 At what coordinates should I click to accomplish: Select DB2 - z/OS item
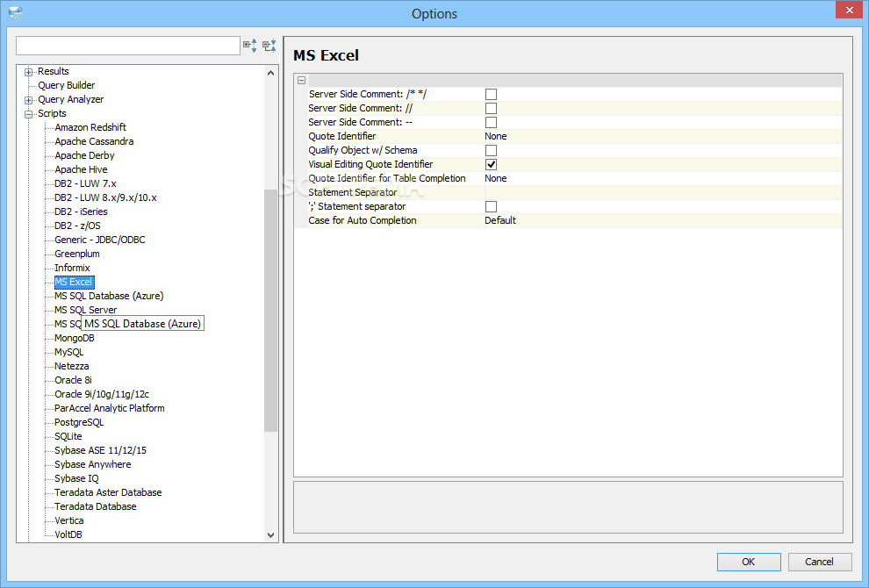pos(77,226)
